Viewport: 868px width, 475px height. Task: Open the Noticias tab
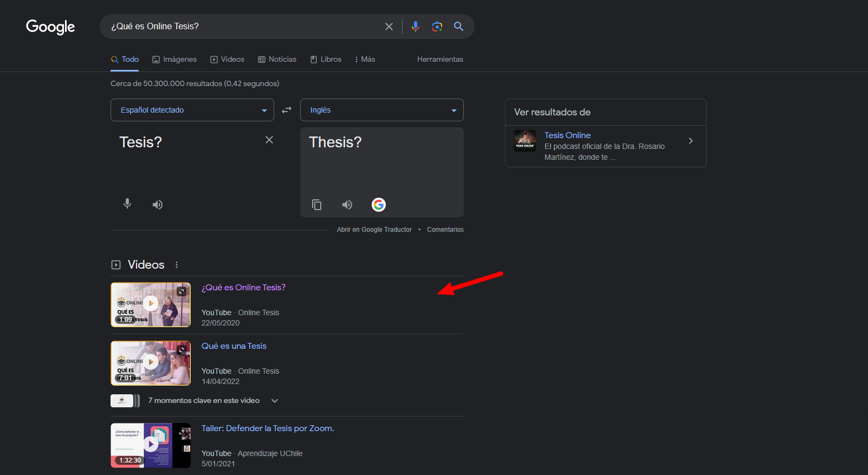point(277,60)
